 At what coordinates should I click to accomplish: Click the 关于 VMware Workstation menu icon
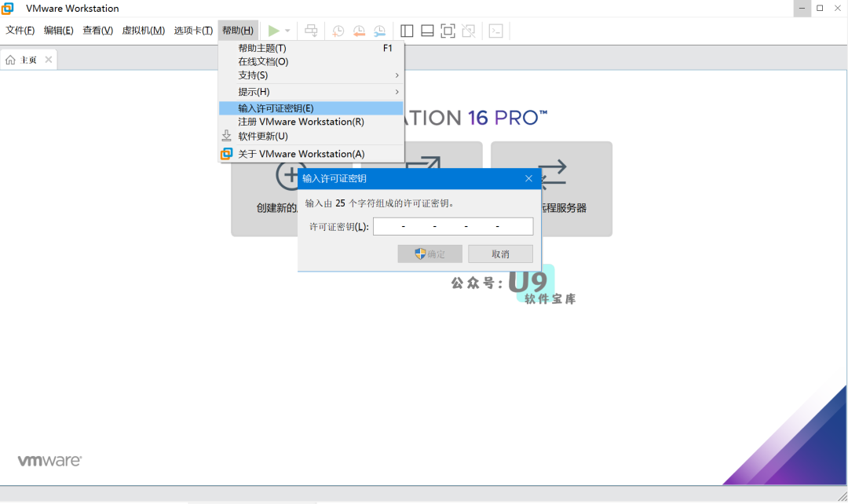pyautogui.click(x=227, y=154)
